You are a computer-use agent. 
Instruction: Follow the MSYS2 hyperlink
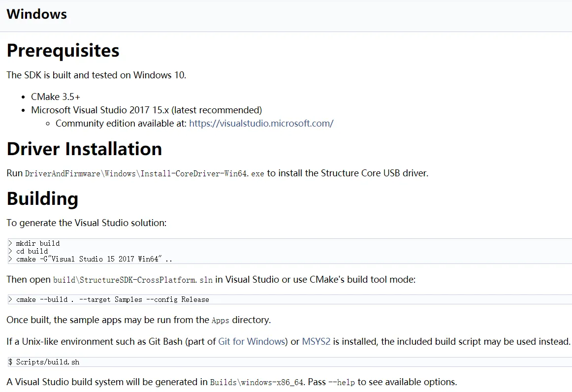[x=317, y=341]
